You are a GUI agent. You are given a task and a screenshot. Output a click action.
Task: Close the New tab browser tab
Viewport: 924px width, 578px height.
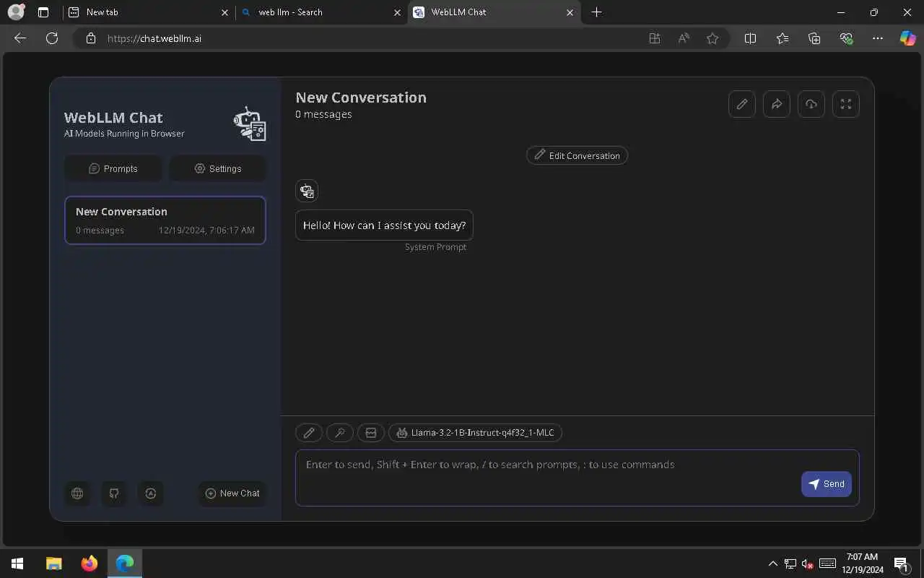(x=225, y=12)
